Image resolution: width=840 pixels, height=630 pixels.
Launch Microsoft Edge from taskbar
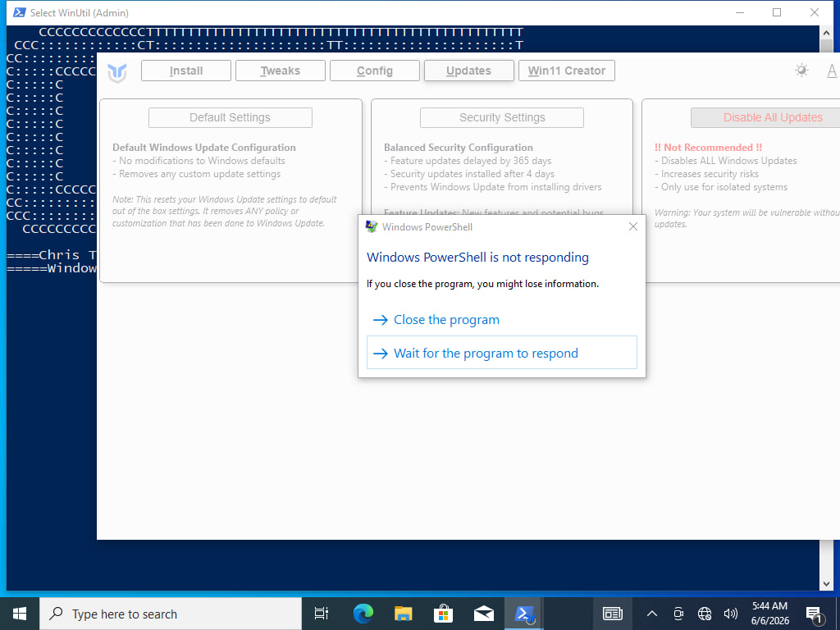point(363,614)
